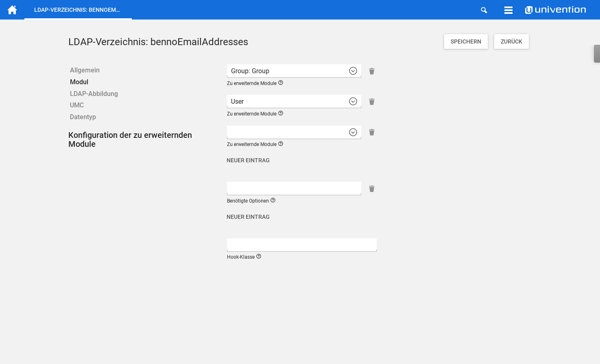600x364 pixels.
Task: Remove the empty module entry via trash icon
Action: pyautogui.click(x=371, y=132)
